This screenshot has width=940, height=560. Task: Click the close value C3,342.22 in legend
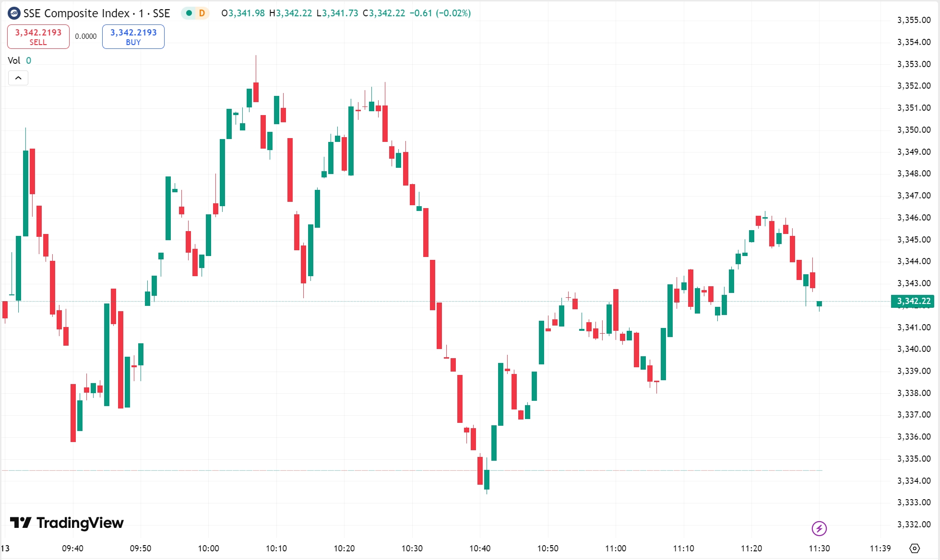tap(383, 13)
